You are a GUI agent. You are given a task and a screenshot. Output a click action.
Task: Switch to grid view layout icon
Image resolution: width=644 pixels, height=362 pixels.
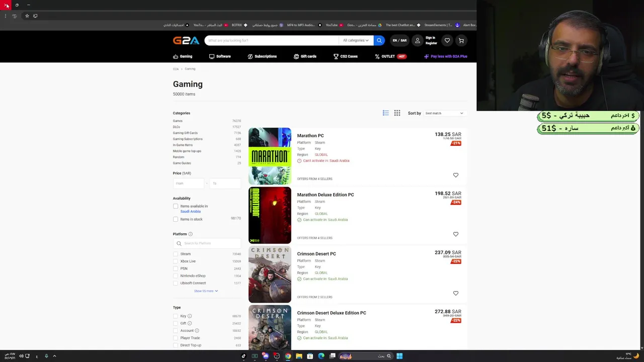pyautogui.click(x=397, y=113)
